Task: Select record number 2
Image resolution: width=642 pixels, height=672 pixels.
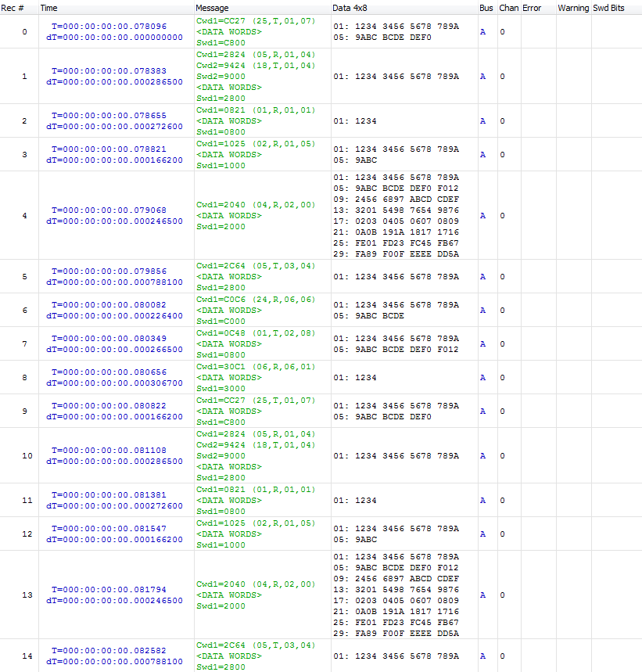Action: [x=24, y=120]
